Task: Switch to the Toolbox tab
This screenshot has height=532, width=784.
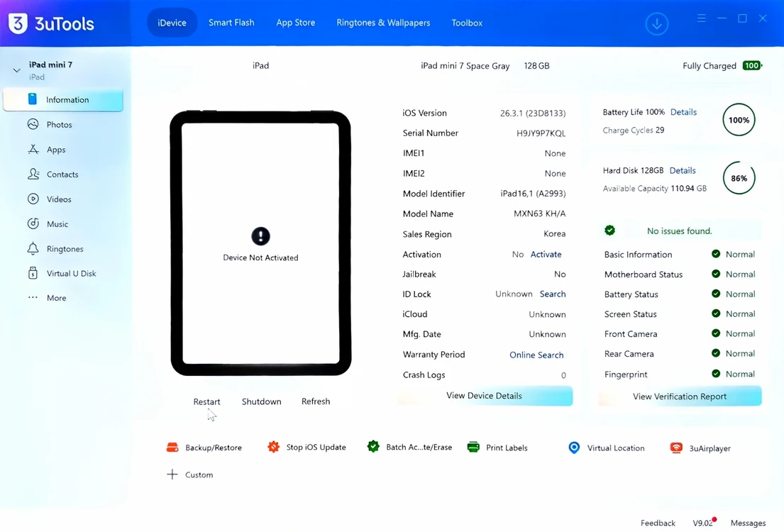Action: tap(467, 23)
